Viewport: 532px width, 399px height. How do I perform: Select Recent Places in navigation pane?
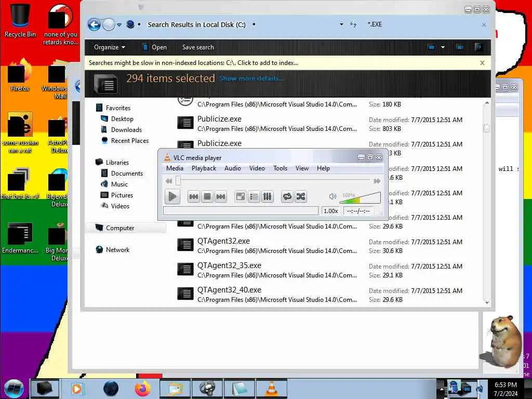coord(129,140)
